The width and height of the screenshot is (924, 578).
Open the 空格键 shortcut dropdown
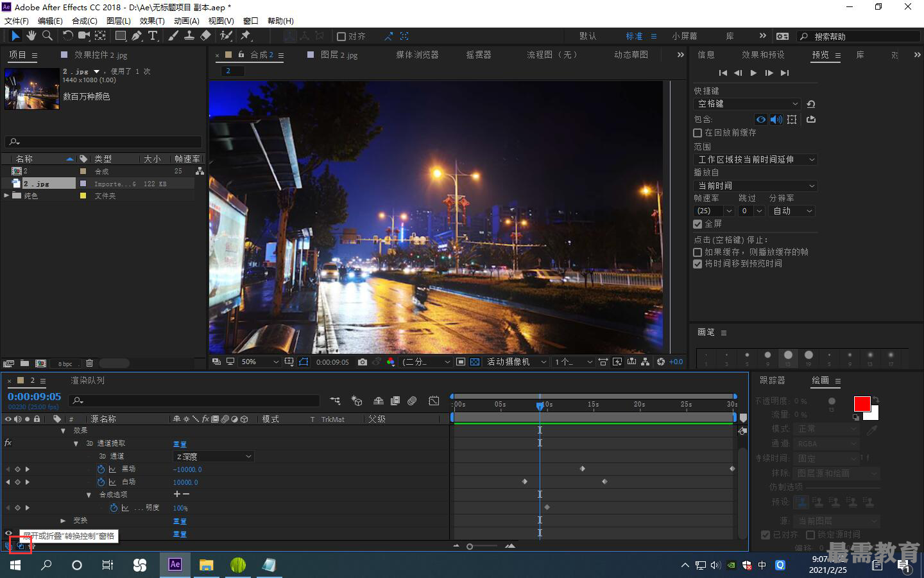coord(748,103)
